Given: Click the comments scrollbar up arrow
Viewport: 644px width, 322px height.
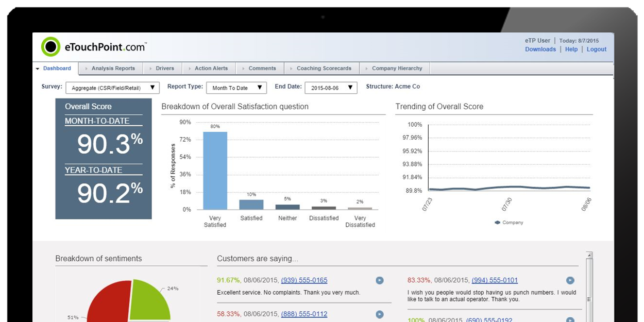Looking at the screenshot, I should [589, 255].
